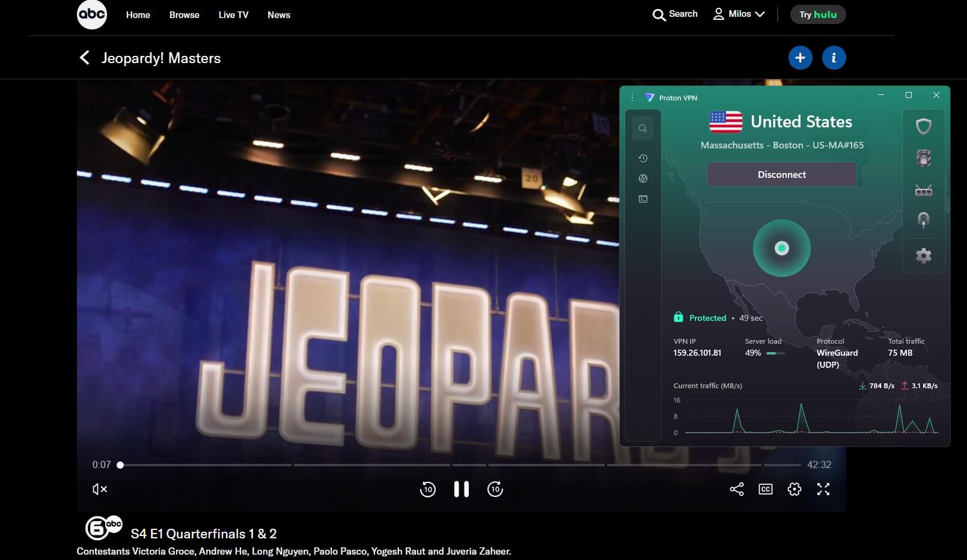967x560 pixels.
Task: Expand the Milos account dropdown
Action: click(x=739, y=14)
